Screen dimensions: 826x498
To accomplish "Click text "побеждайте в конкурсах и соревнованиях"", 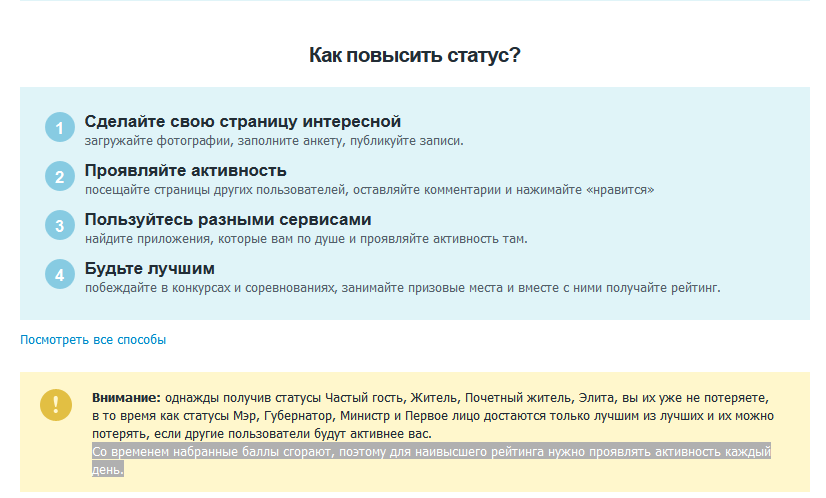I will [x=210, y=288].
